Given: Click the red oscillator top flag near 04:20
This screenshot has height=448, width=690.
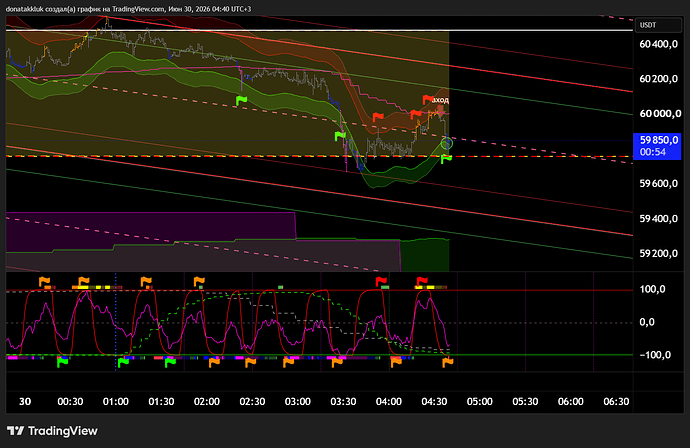Looking at the screenshot, I should [x=422, y=281].
